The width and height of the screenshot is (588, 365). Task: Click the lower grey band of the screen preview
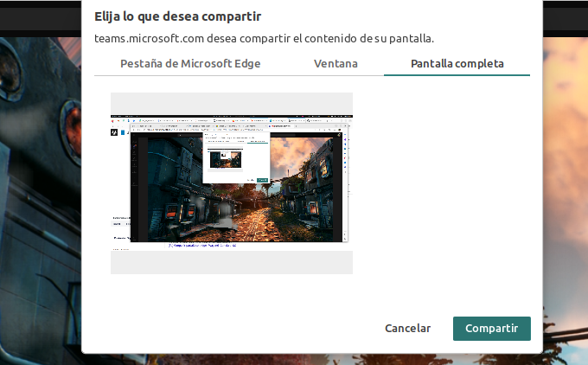(232, 262)
